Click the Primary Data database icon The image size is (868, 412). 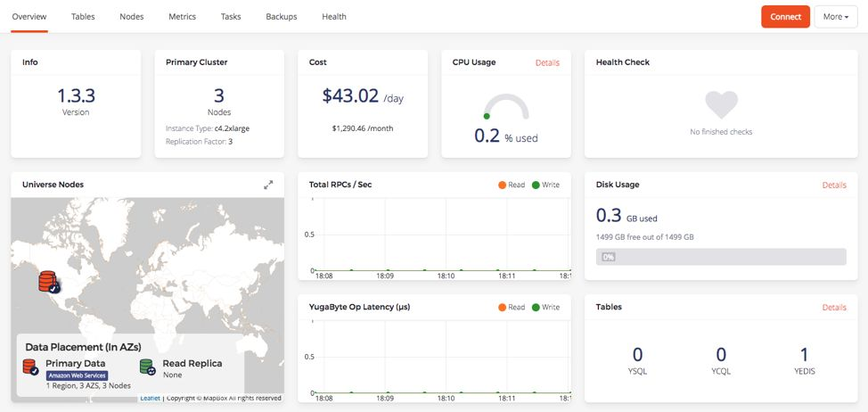click(31, 367)
